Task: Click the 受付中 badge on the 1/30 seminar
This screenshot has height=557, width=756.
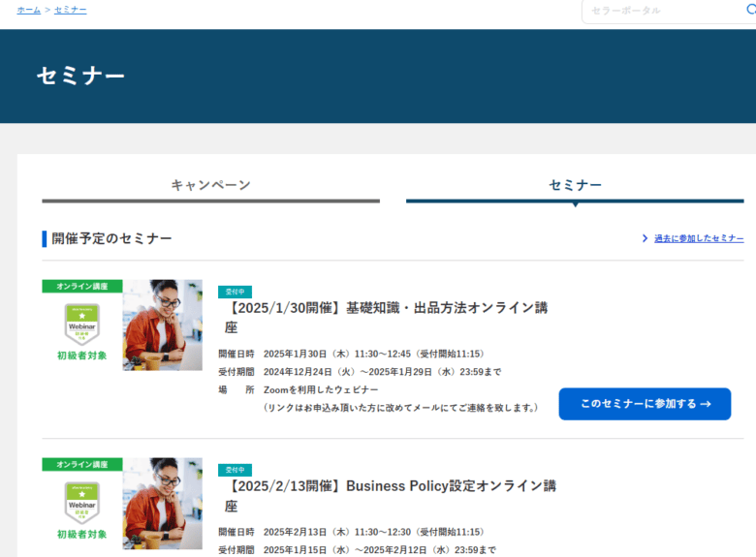Action: (x=235, y=292)
